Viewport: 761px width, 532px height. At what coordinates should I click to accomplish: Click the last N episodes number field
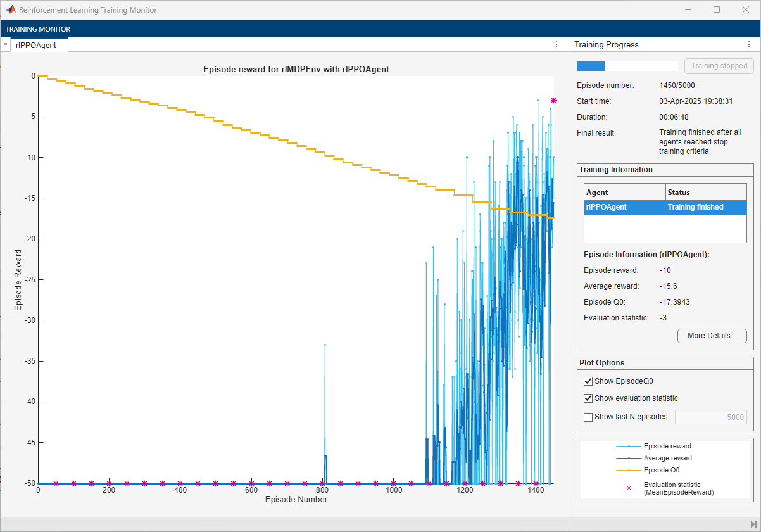(x=710, y=417)
